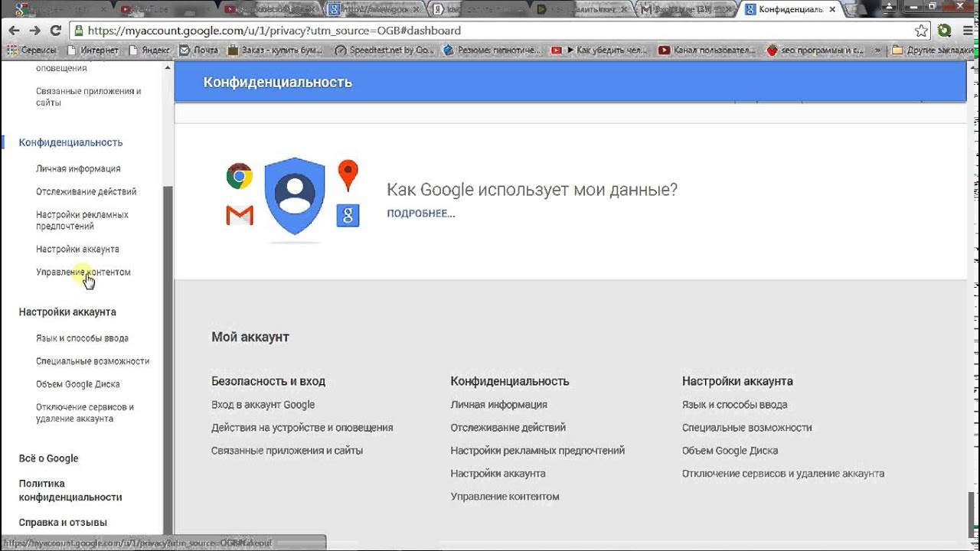Open the Яндекс bookmark
The width and height of the screenshot is (980, 551).
tap(149, 50)
